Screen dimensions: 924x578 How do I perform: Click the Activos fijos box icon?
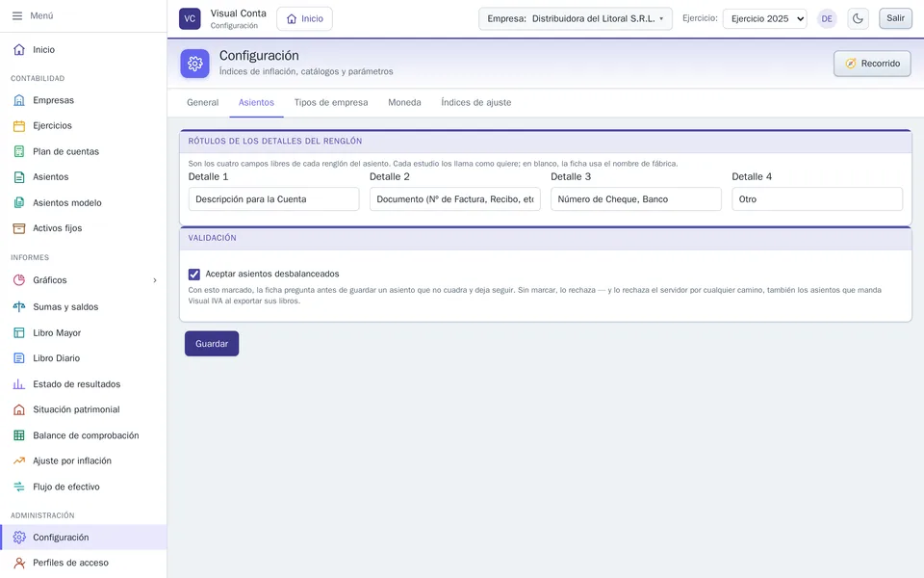click(19, 228)
